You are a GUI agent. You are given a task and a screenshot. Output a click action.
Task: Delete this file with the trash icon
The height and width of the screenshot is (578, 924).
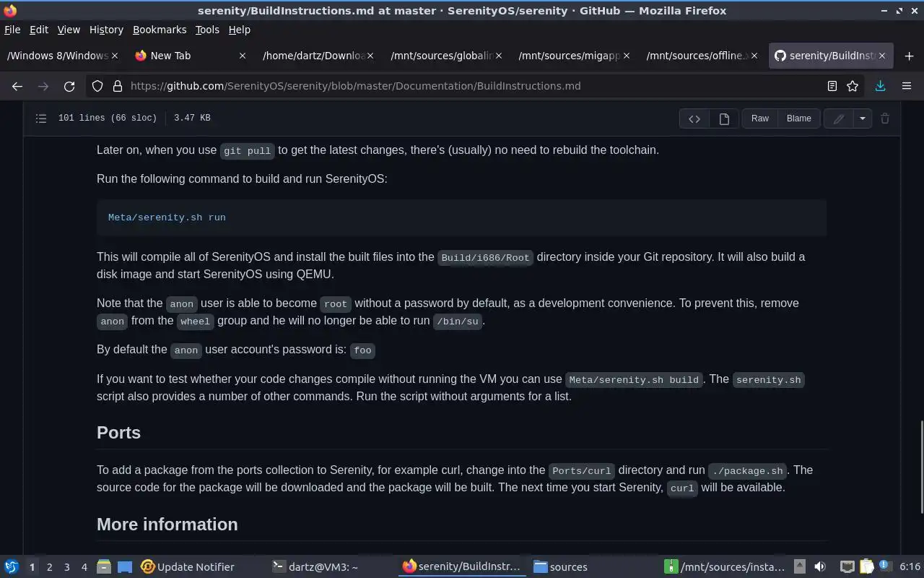885,118
